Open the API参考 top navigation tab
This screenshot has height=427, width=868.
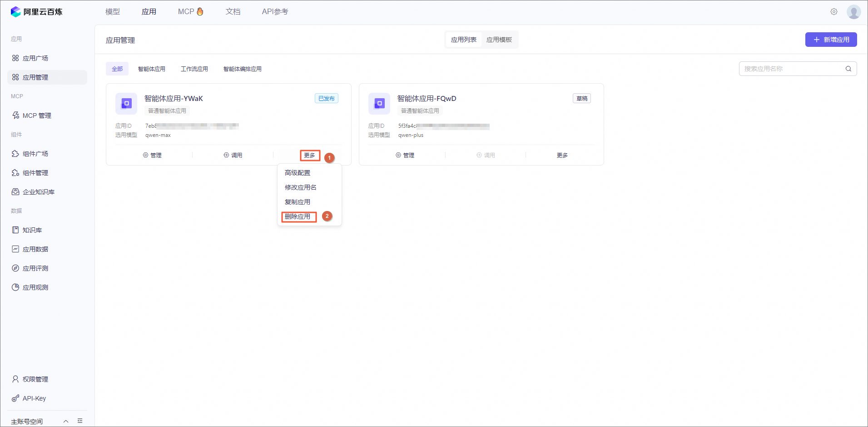click(275, 12)
